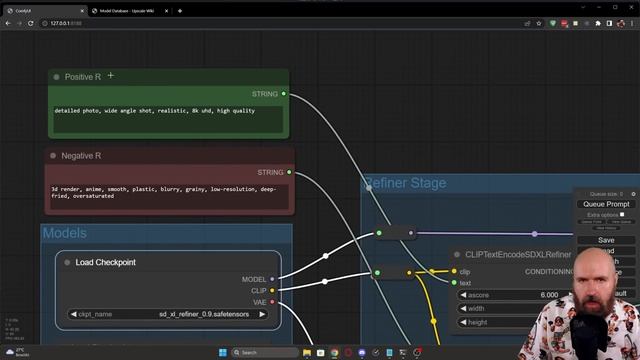
Task: Open Google Chrome from the taskbar
Action: [x=334, y=353]
